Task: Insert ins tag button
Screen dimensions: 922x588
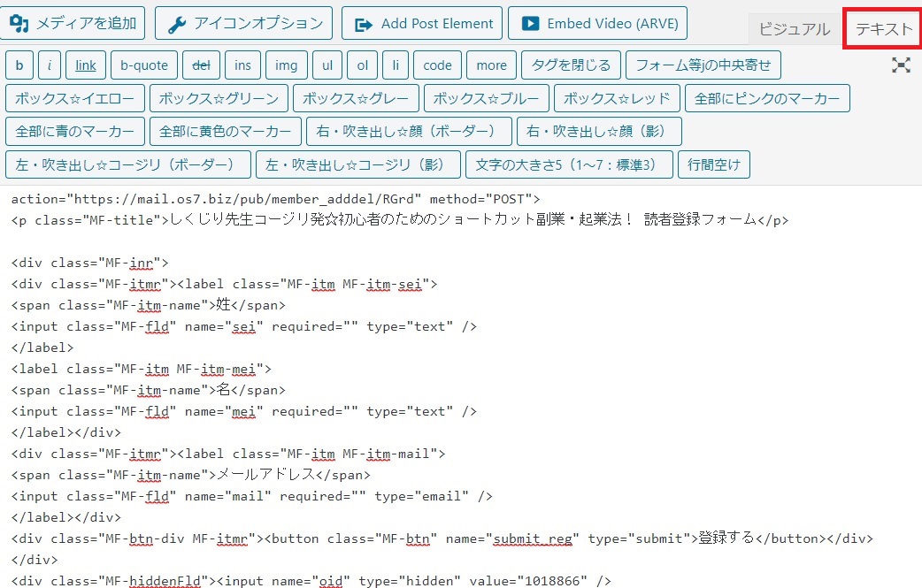Action: point(242,65)
